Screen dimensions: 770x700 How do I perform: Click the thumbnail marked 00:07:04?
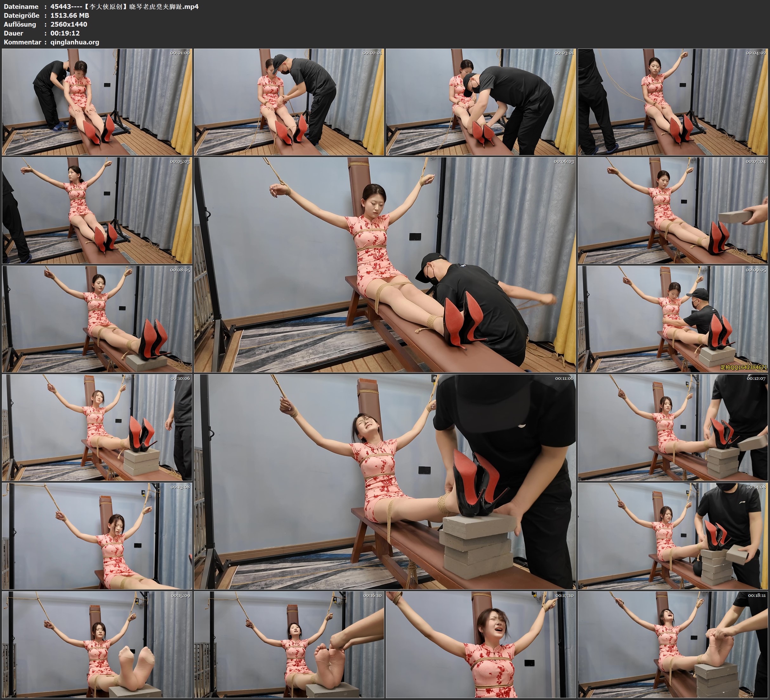[673, 210]
